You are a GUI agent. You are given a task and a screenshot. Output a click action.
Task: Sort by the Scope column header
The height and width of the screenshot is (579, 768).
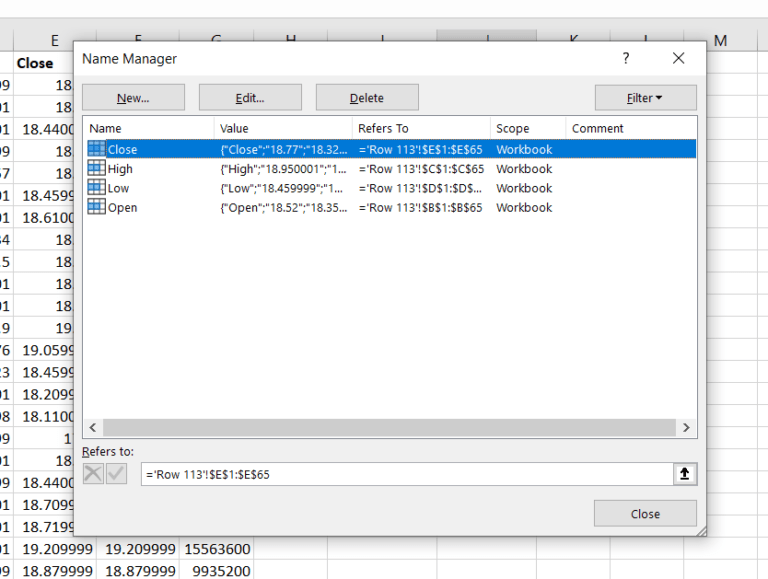click(x=528, y=128)
